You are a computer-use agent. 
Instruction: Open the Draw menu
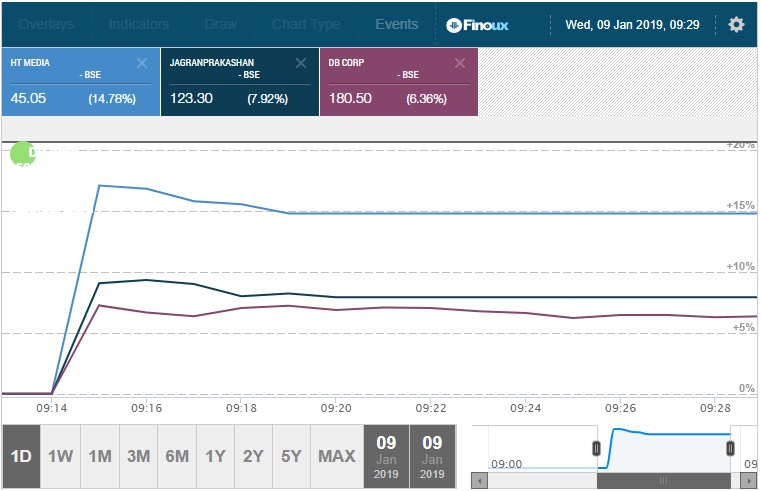[220, 24]
